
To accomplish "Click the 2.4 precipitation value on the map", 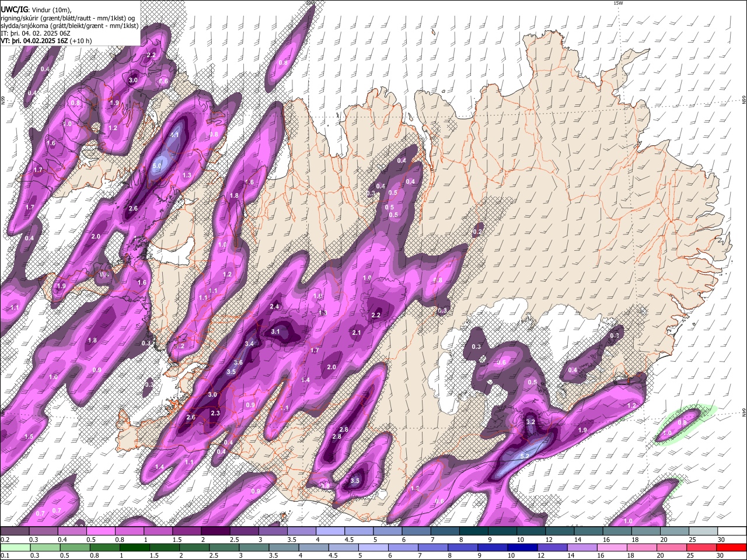I will (274, 306).
